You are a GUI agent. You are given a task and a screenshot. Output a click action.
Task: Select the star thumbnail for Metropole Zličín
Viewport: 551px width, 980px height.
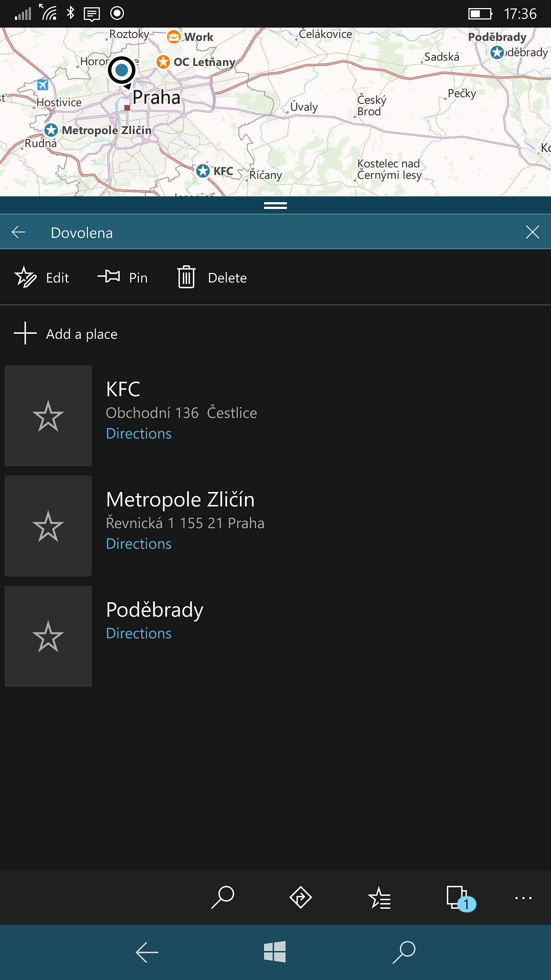(x=48, y=526)
